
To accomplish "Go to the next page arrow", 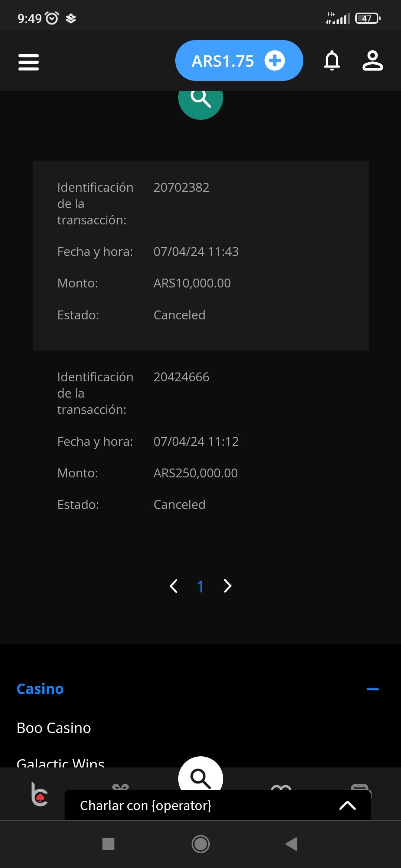I will pos(228,586).
